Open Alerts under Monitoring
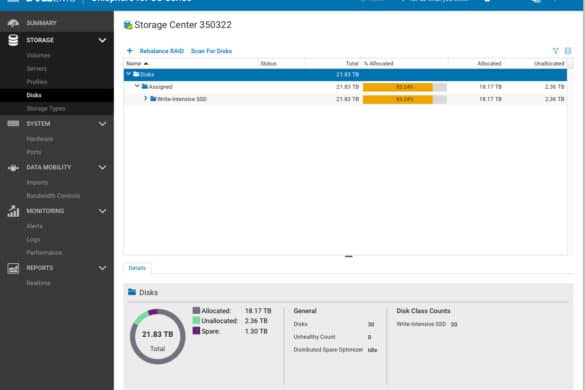 34,226
